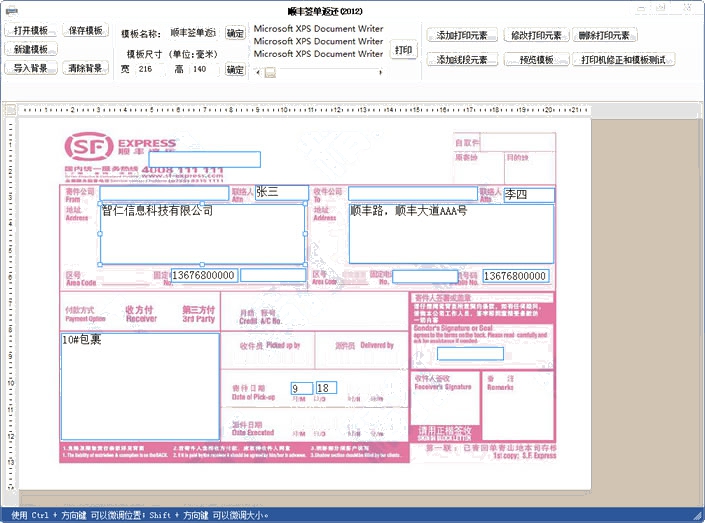Image resolution: width=705 pixels, height=523 pixels.
Task: Click the 修改打印元素 (modify element) button
Action: pos(534,35)
